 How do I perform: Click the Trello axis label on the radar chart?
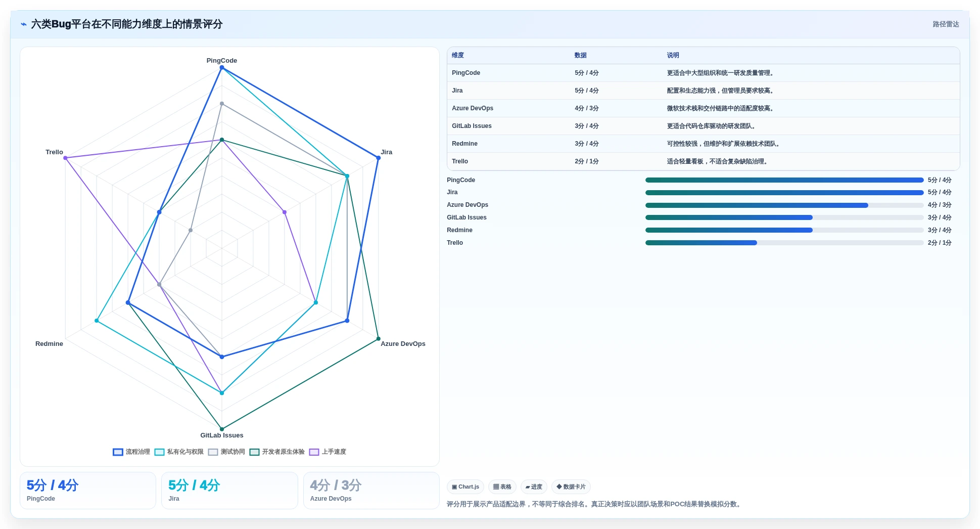[x=54, y=152]
